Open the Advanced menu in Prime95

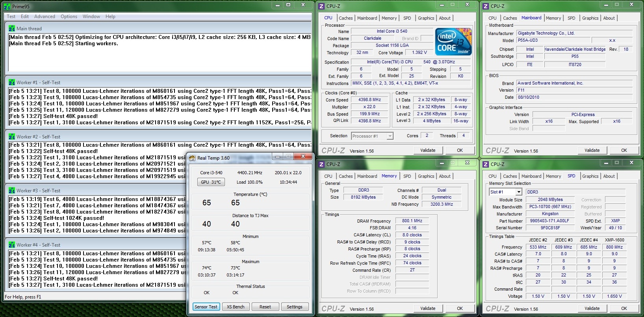[45, 17]
